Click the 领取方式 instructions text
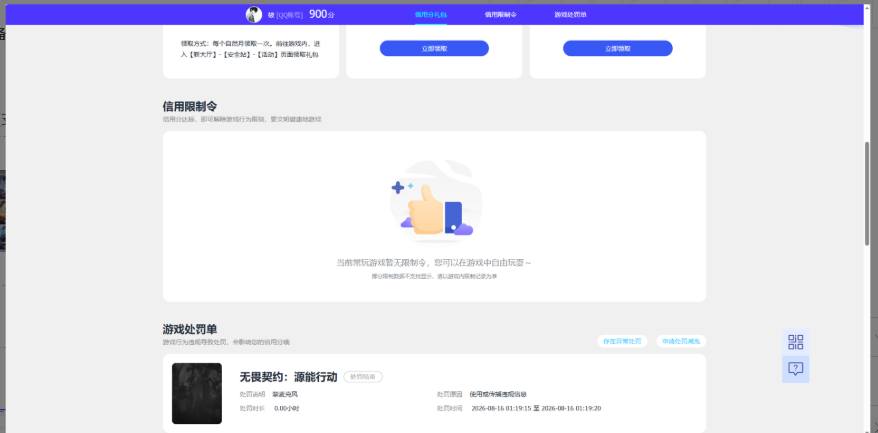The height and width of the screenshot is (433, 878). click(250, 49)
